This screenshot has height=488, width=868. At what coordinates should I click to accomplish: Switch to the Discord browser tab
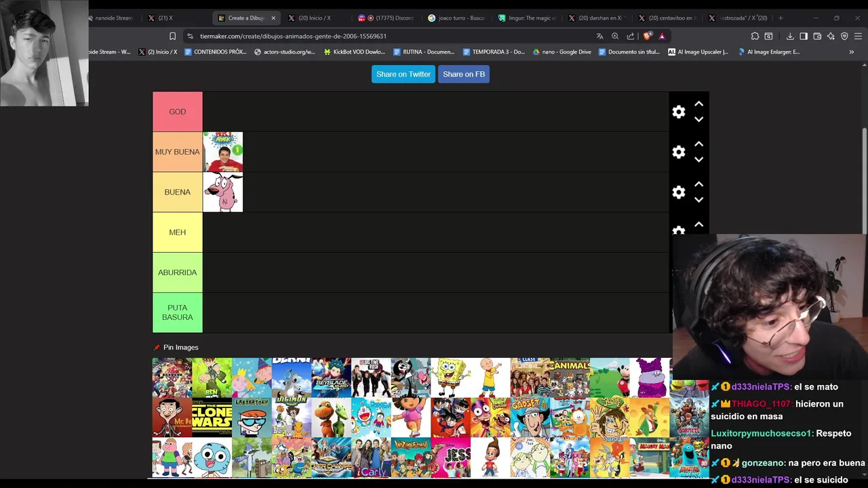pos(385,18)
